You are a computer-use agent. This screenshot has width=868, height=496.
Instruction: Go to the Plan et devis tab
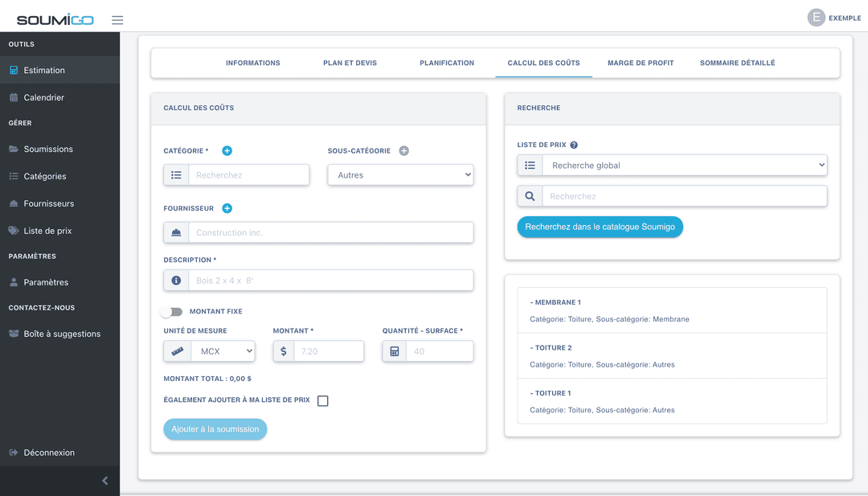[x=350, y=63]
